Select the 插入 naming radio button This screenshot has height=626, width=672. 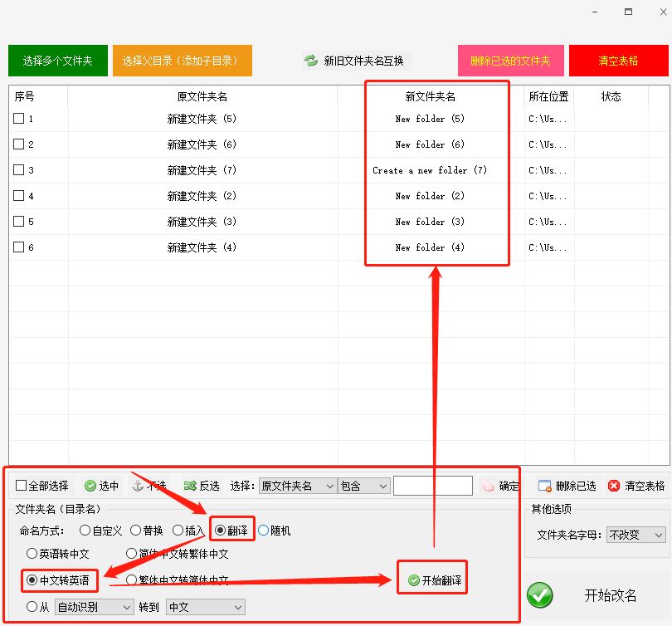pos(178,531)
